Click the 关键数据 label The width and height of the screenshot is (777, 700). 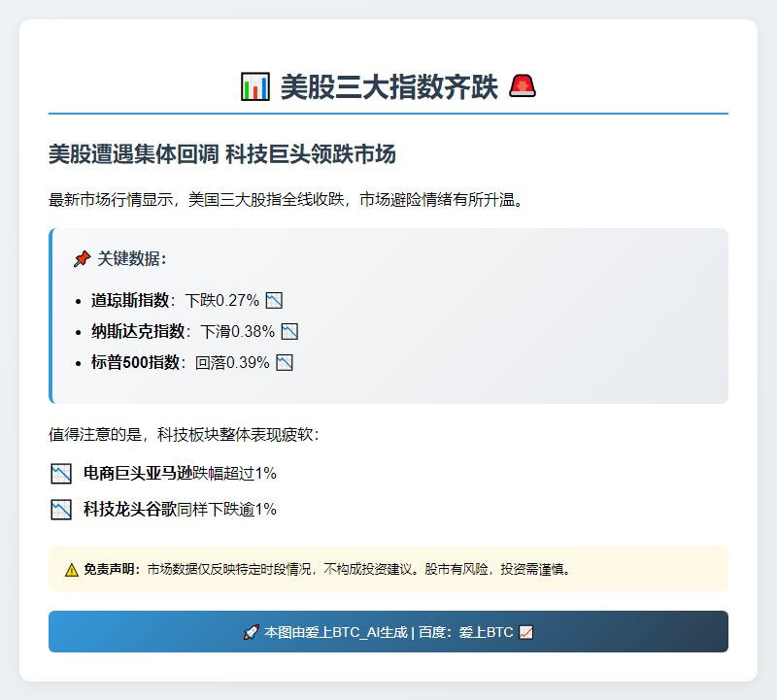click(132, 258)
